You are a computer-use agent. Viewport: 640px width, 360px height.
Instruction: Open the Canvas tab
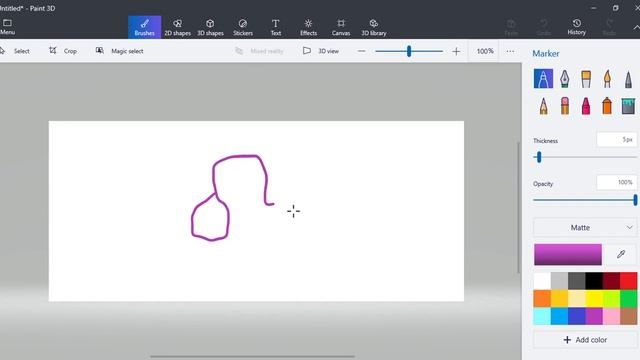tap(341, 27)
